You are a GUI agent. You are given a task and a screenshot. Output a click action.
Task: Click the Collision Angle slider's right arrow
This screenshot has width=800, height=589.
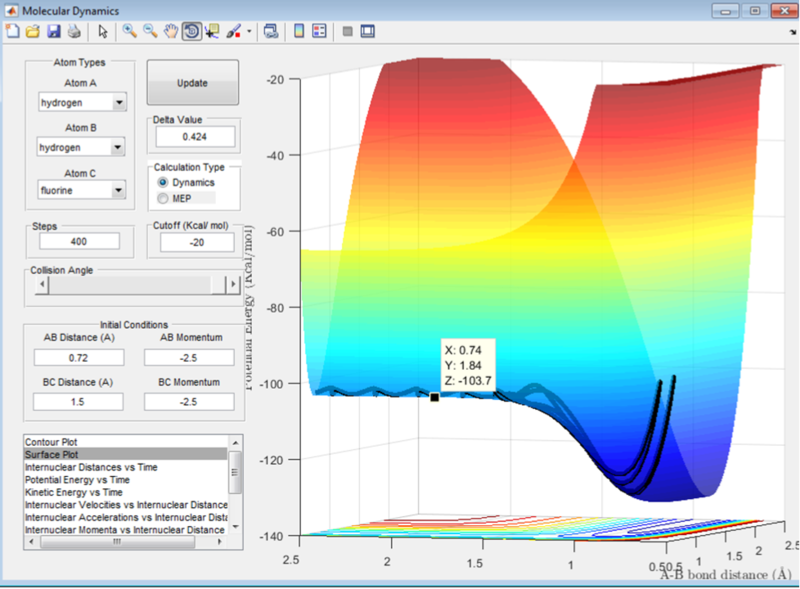point(233,286)
